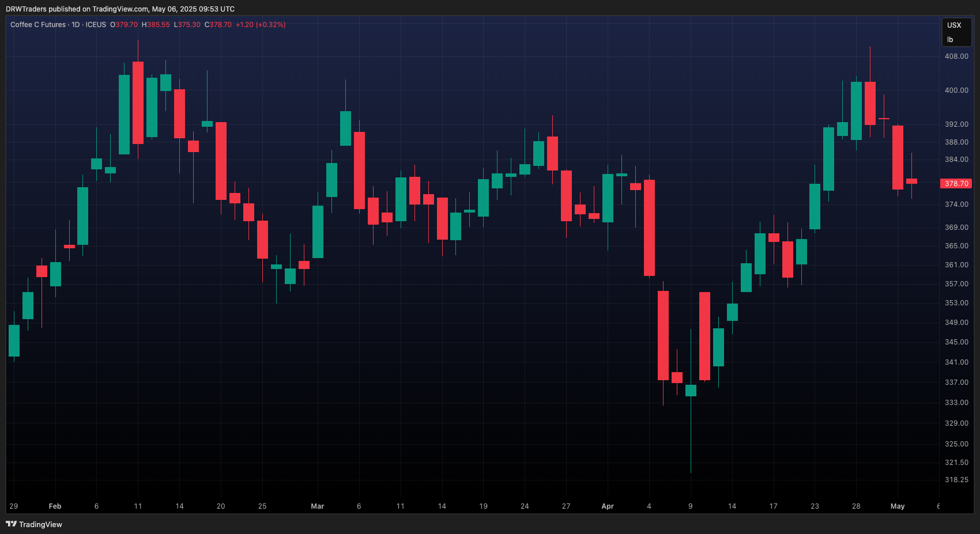Click the tall red candle above April 4
The image size is (980, 534).
click(x=649, y=228)
